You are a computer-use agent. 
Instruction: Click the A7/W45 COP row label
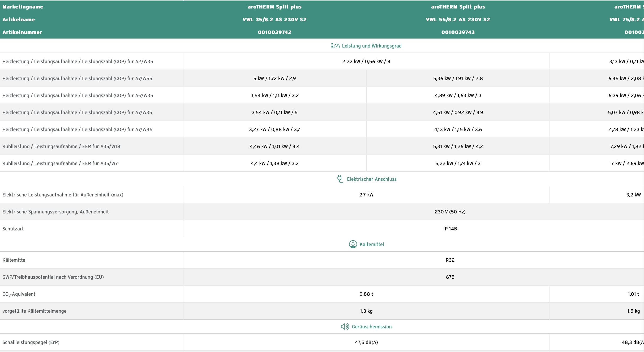click(x=78, y=130)
